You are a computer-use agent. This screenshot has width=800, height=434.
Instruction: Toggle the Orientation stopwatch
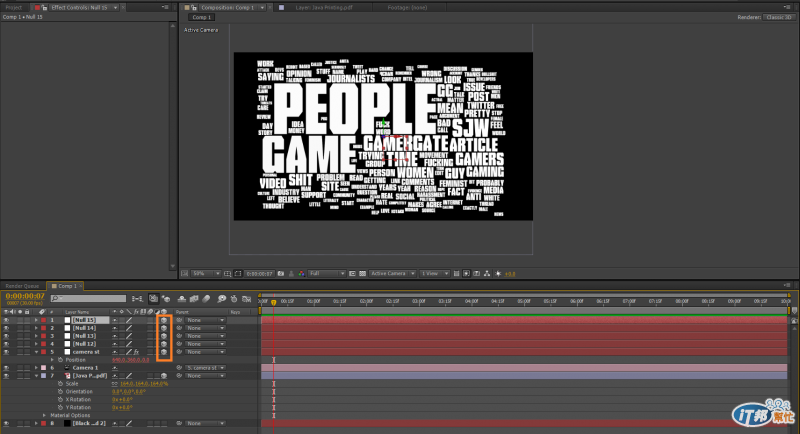60,392
